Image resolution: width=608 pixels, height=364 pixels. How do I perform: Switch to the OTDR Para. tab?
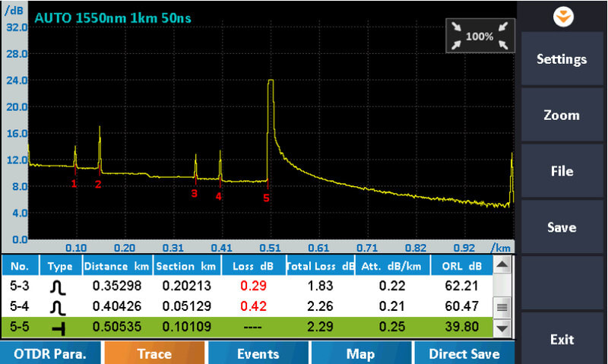[50, 353]
